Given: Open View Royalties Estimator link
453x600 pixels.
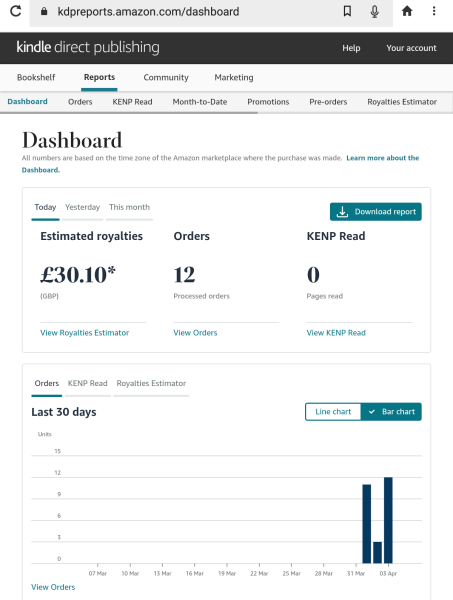Looking at the screenshot, I should click(x=85, y=333).
